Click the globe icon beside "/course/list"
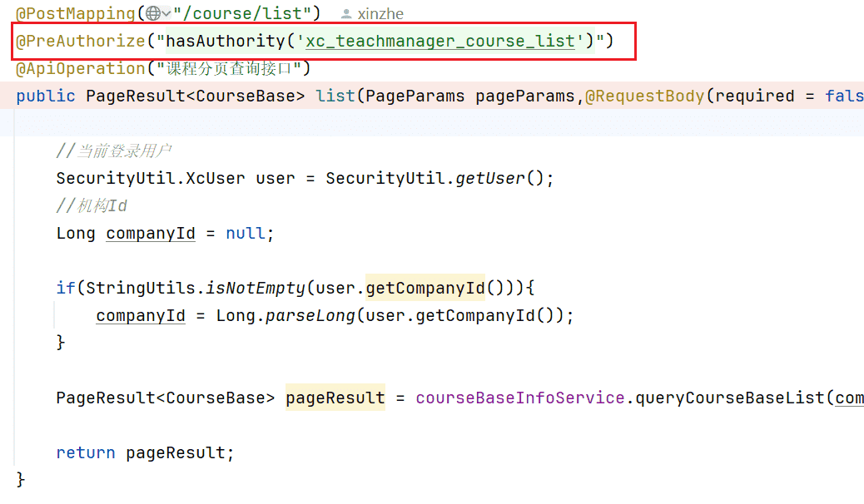 152,13
